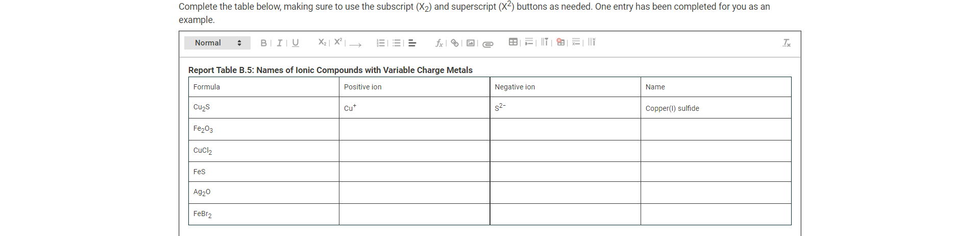Click the Positive ion cell for Ag2O
This screenshot has width=980, height=236.
pyautogui.click(x=414, y=193)
